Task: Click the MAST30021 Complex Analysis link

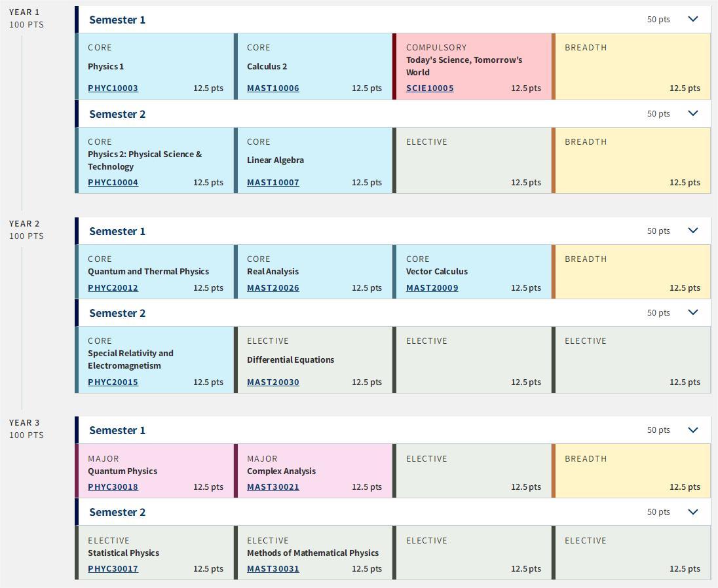Action: [273, 487]
